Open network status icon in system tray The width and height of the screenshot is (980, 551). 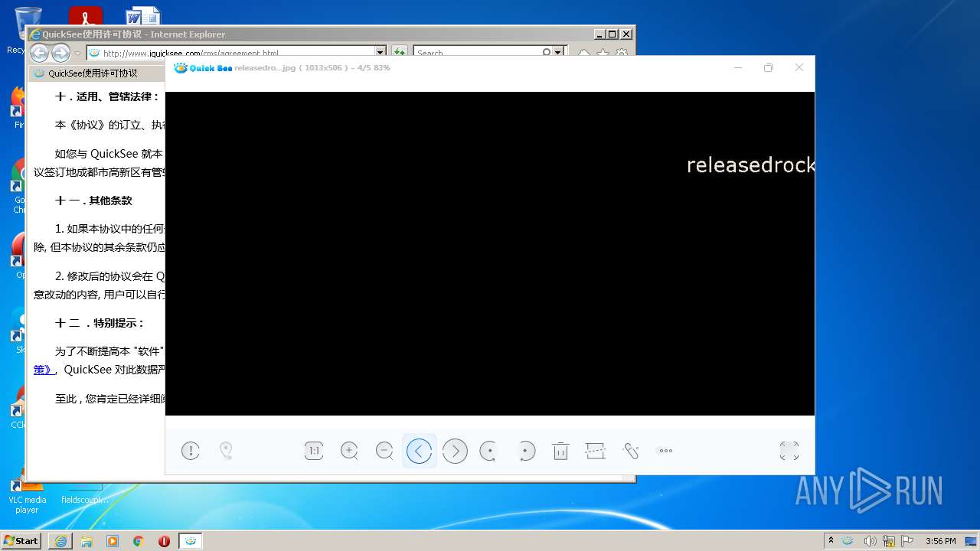click(889, 541)
